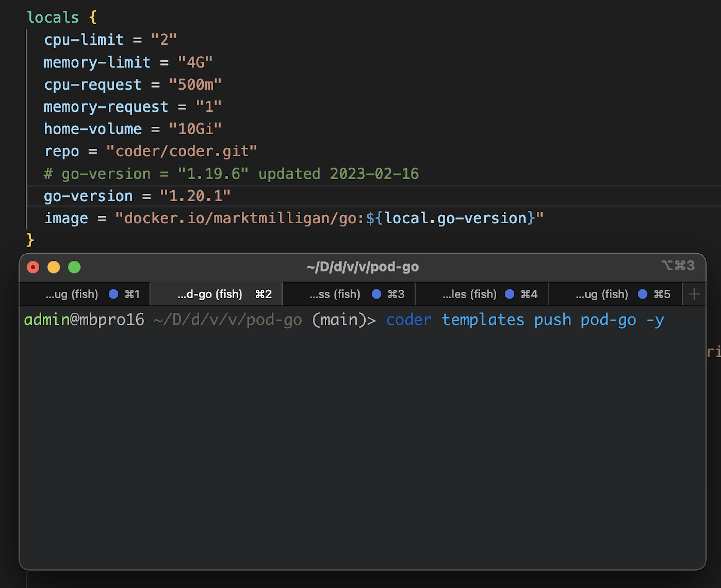Image resolution: width=721 pixels, height=588 pixels.
Task: Switch to the '...les (fish)' ⌘4 tab
Action: point(482,294)
